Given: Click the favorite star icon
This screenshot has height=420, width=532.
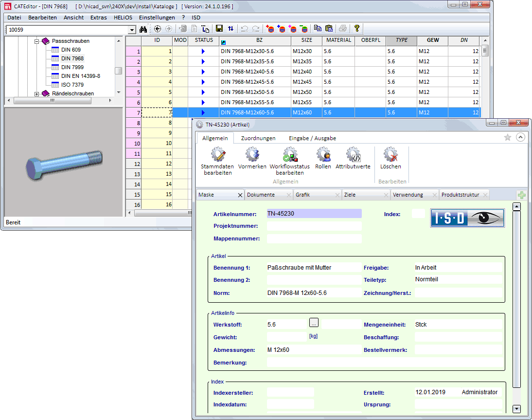Looking at the screenshot, I should (x=507, y=138).
